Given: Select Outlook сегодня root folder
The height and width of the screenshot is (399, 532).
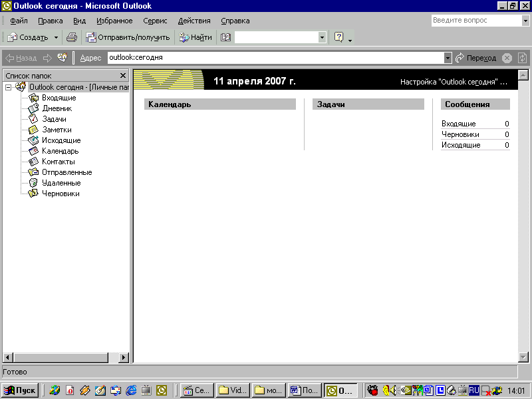Looking at the screenshot, I should (78, 87).
